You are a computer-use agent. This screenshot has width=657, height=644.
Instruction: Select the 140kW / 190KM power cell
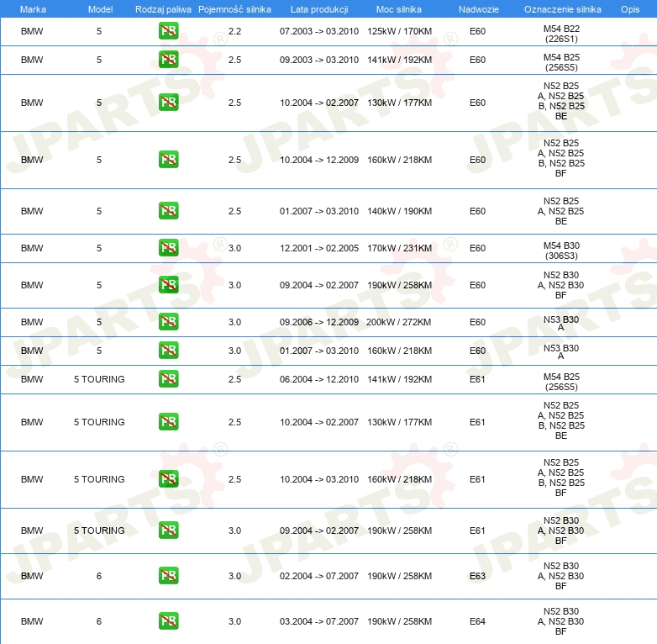pyautogui.click(x=399, y=211)
